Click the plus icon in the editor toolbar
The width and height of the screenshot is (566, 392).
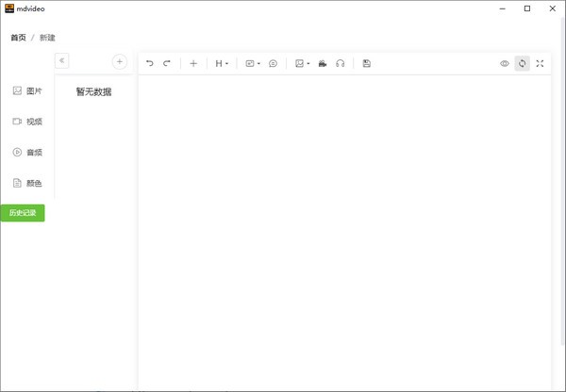click(193, 63)
